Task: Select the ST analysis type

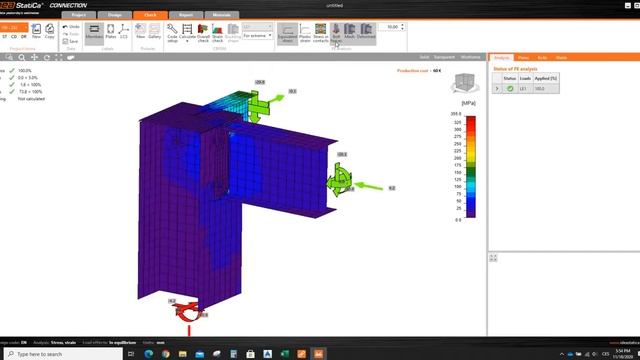Action: coord(4,37)
